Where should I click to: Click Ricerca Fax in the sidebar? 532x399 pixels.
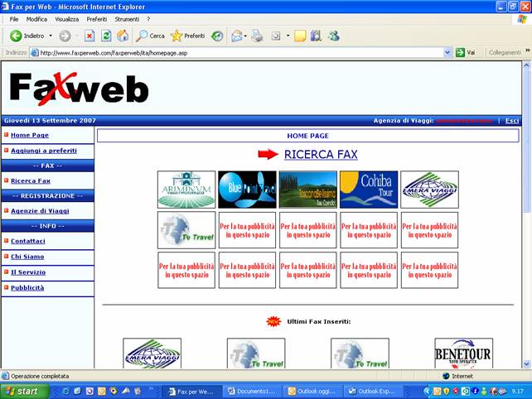(x=31, y=181)
